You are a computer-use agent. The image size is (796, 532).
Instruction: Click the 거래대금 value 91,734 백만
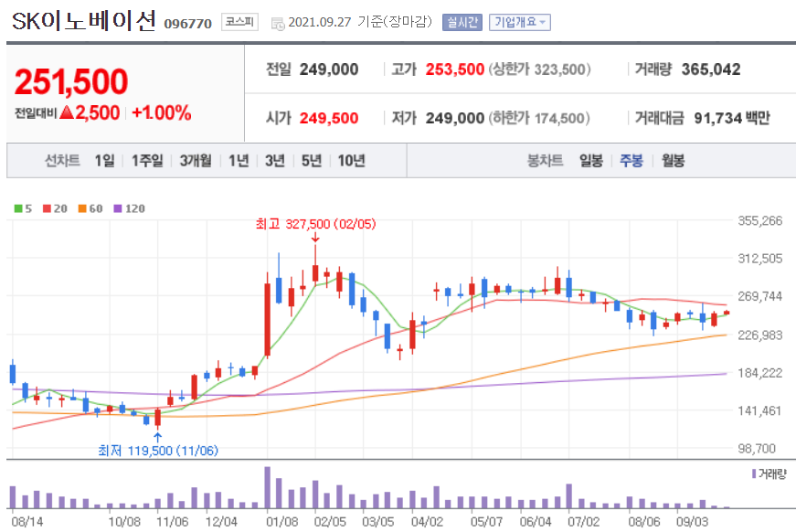click(x=732, y=118)
